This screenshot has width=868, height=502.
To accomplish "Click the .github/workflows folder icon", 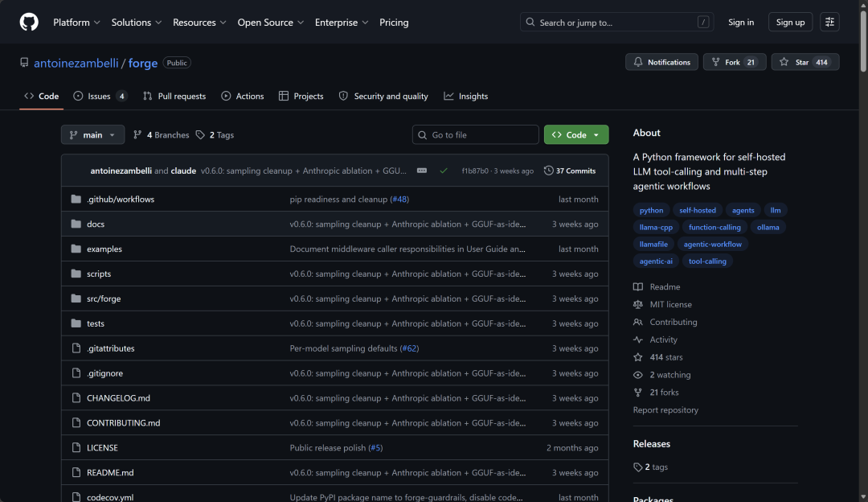I will [76, 199].
